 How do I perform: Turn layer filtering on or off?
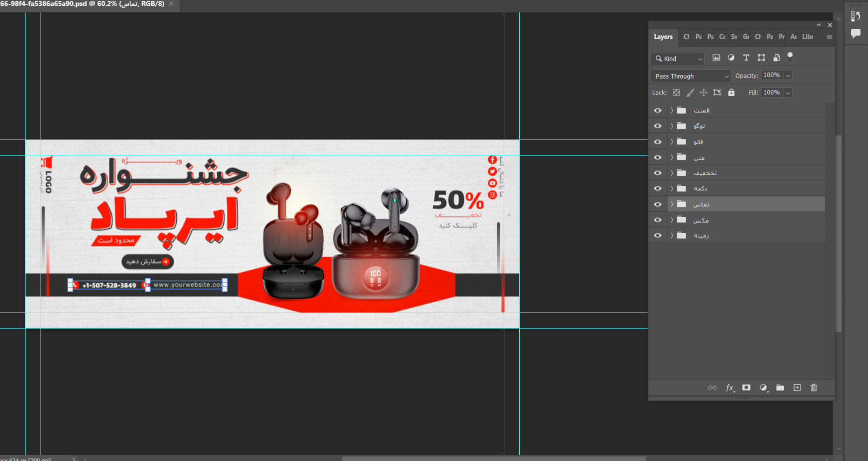(790, 56)
